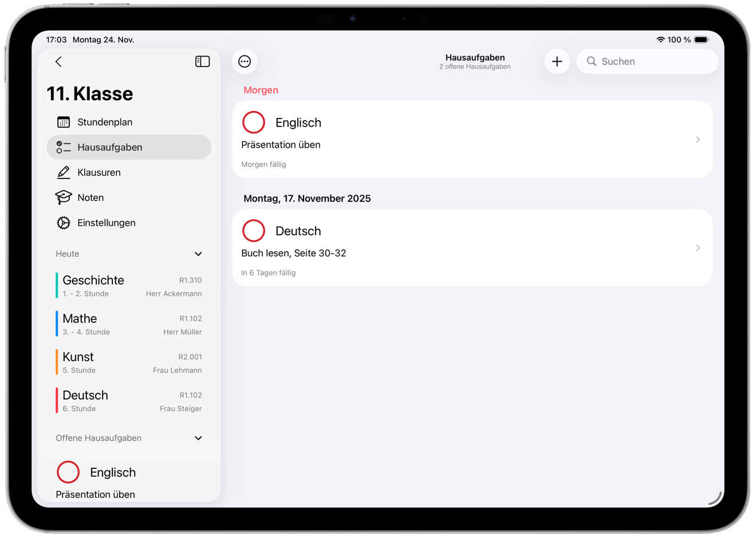Click the Klausuren pencil icon
Image resolution: width=756 pixels, height=538 pixels.
tap(64, 172)
